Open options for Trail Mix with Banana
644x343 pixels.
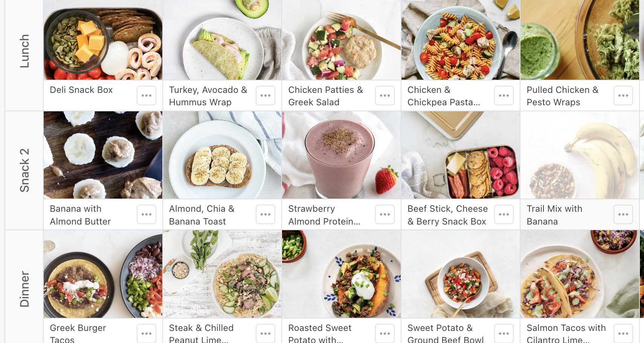click(x=623, y=214)
